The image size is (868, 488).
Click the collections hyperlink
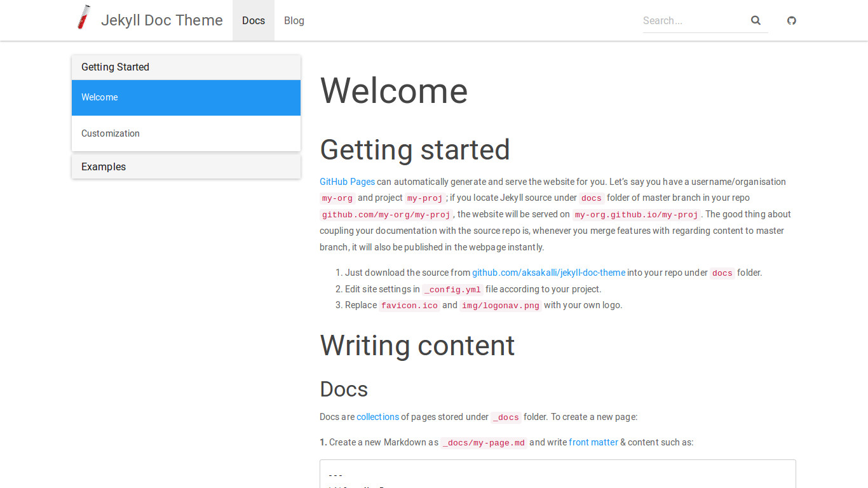377,417
